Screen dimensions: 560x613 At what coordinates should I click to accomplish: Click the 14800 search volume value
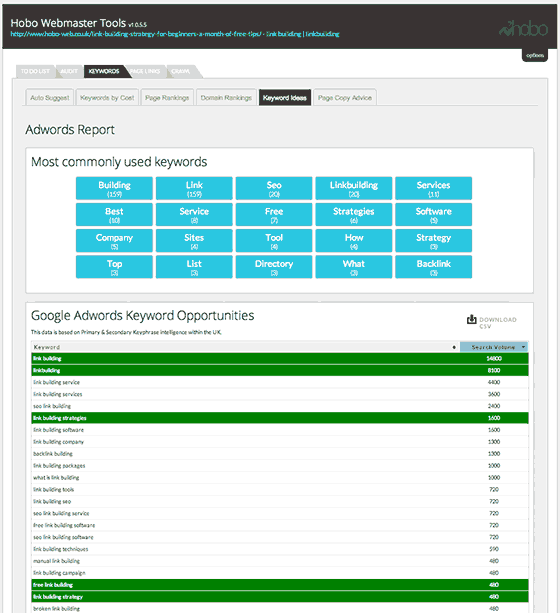click(494, 358)
